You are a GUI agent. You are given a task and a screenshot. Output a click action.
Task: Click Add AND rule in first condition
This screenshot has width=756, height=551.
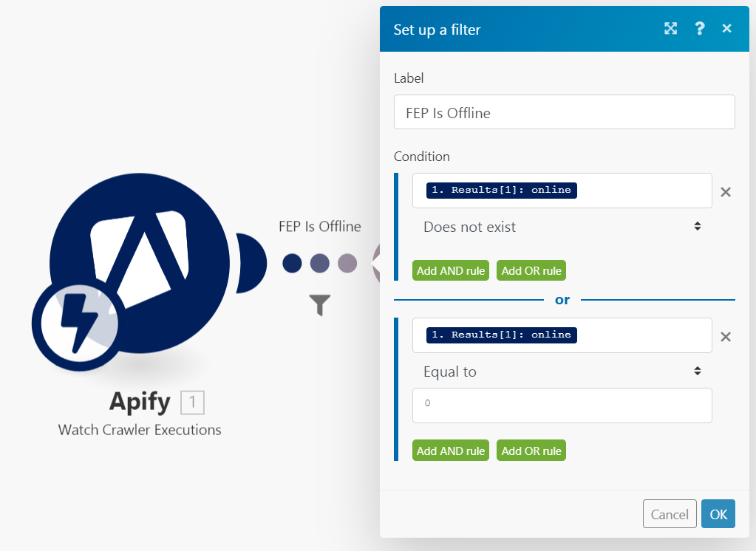[x=451, y=271]
